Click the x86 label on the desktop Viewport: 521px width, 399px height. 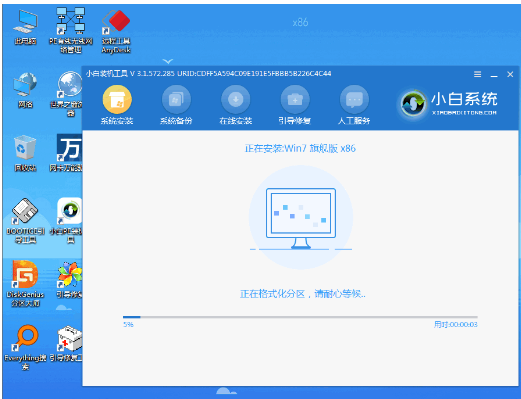coord(300,22)
